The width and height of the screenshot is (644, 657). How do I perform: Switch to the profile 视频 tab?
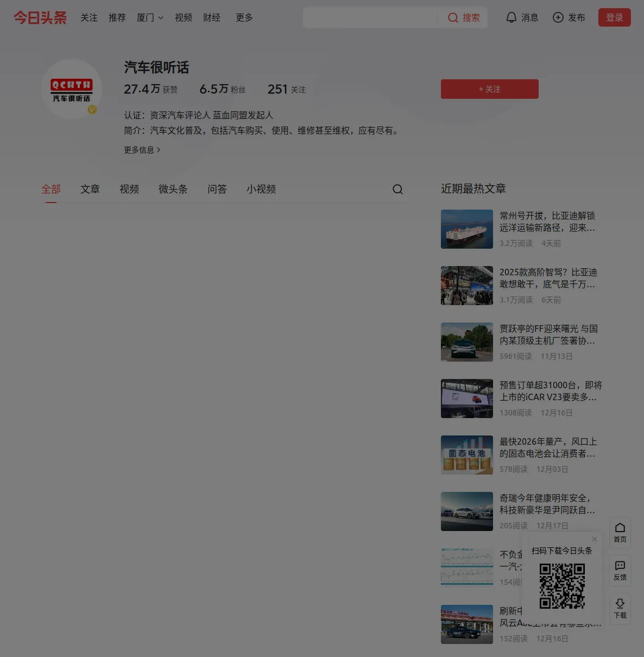tap(129, 189)
